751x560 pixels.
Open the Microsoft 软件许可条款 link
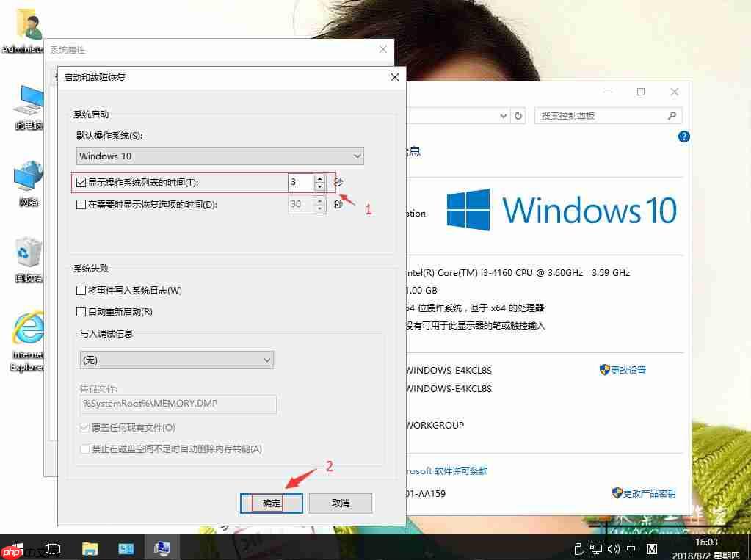(x=447, y=471)
